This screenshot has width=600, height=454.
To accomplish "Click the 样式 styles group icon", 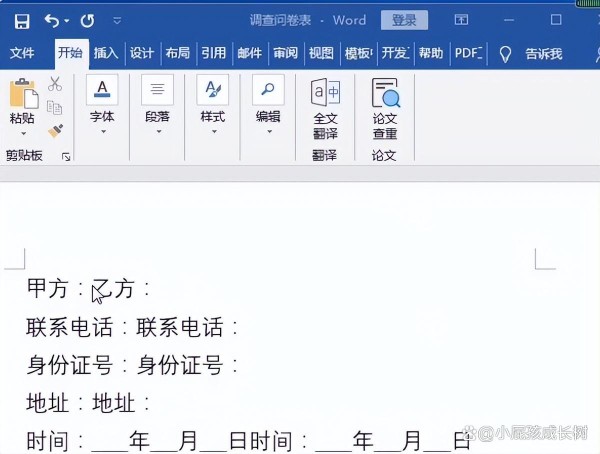I will pos(212,90).
